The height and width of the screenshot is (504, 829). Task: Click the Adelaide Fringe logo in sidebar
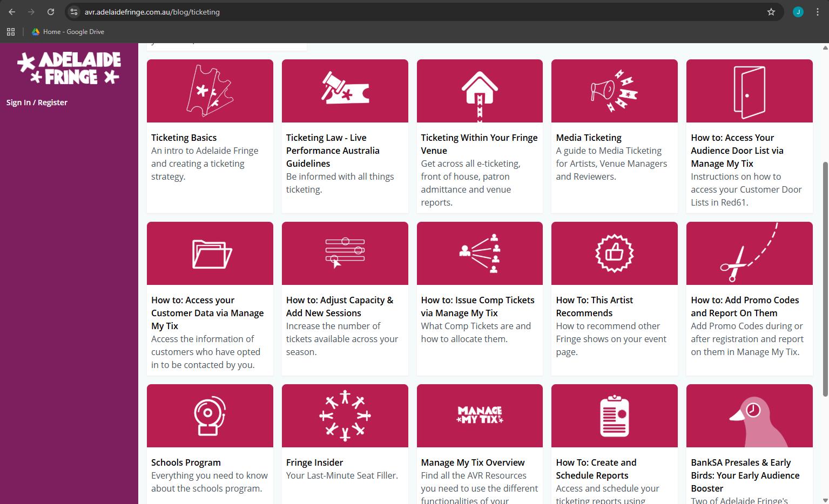(69, 68)
